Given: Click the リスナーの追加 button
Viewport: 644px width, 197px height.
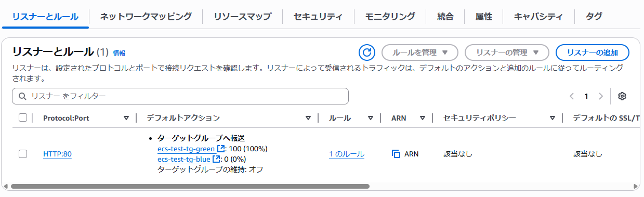Looking at the screenshot, I should [x=593, y=52].
